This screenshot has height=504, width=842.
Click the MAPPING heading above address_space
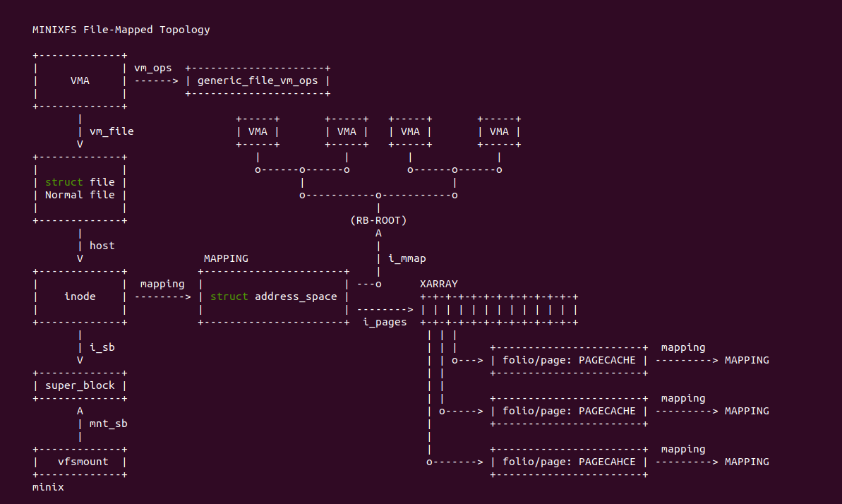click(x=226, y=258)
